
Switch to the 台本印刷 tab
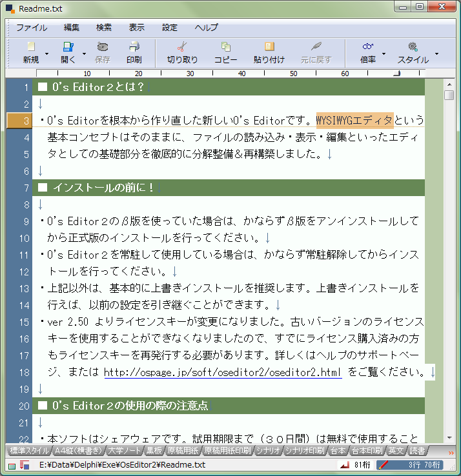pos(367,451)
